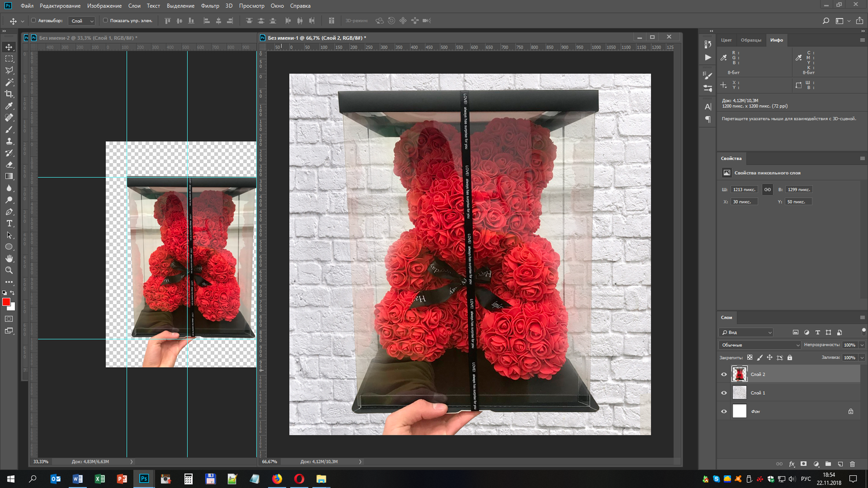This screenshot has height=488, width=868.
Task: Open the Вид layer filter dropdown
Action: click(746, 332)
